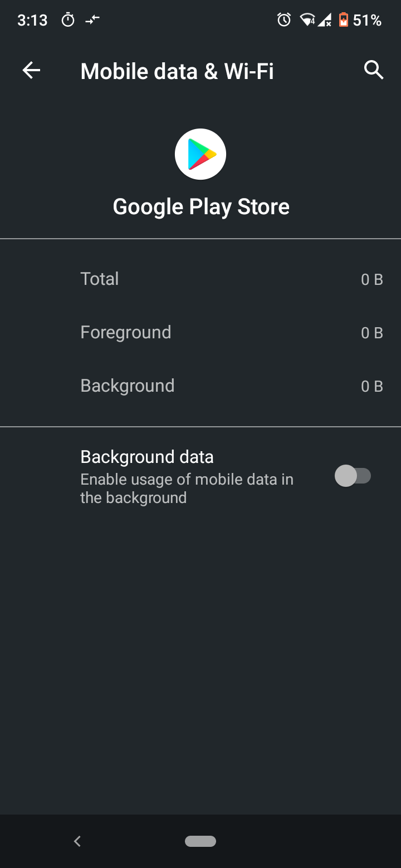
Task: Tap the mobile signal strength icon
Action: [325, 21]
